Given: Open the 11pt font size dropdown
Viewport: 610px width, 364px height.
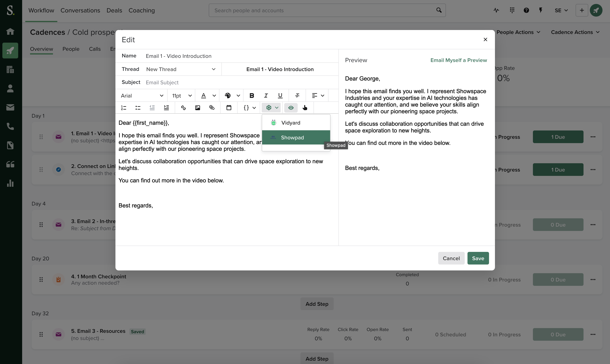Looking at the screenshot, I should pos(181,96).
